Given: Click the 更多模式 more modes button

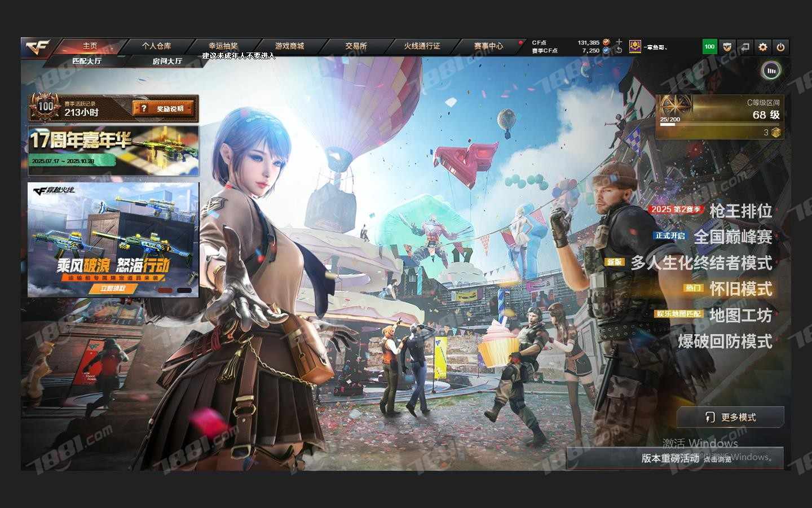Looking at the screenshot, I should pyautogui.click(x=731, y=417).
